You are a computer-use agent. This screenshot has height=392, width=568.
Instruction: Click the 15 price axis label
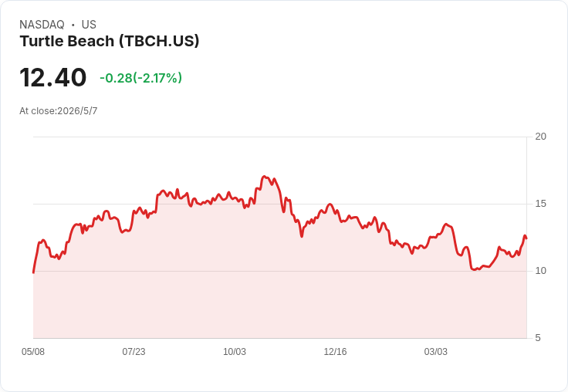(540, 204)
